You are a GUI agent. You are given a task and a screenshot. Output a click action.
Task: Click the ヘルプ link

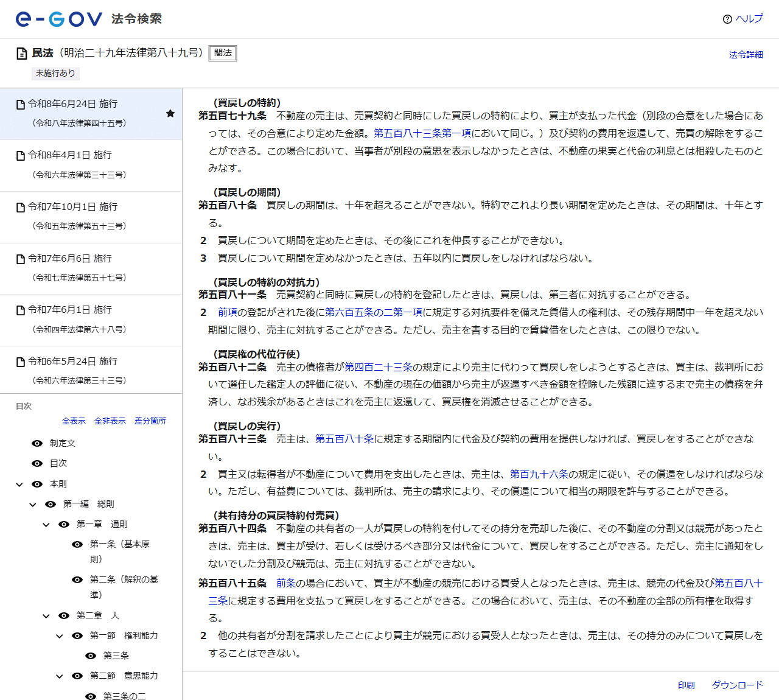click(x=749, y=19)
